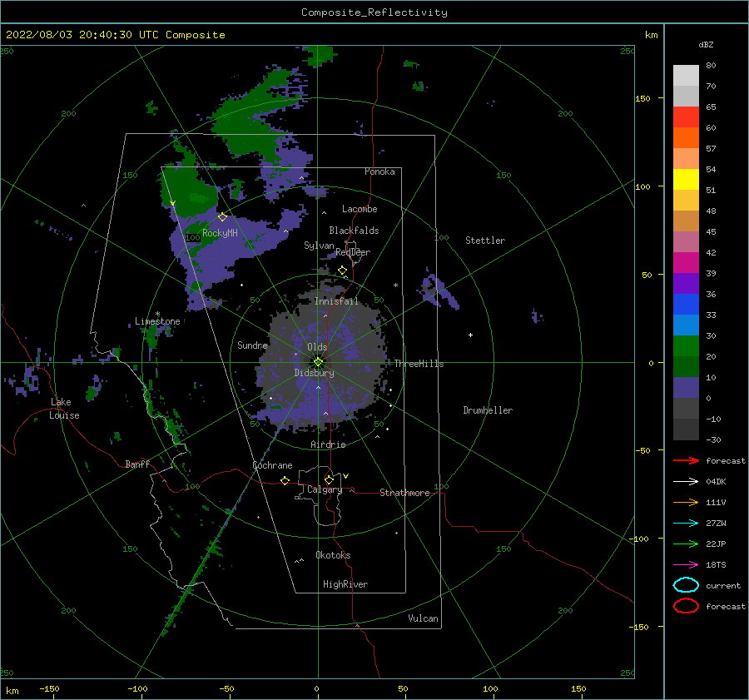Image resolution: width=749 pixels, height=700 pixels.
Task: Click the Blackfalds city label
Action: coord(354,231)
